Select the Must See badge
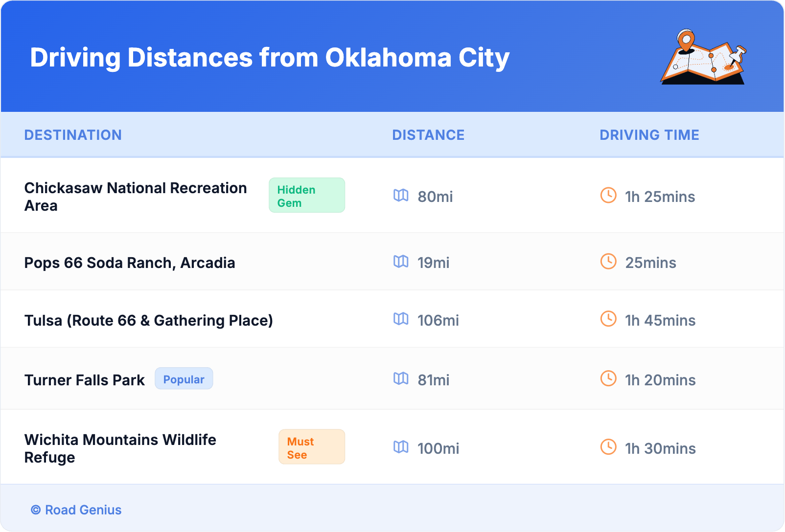This screenshot has width=785, height=532. tap(311, 447)
